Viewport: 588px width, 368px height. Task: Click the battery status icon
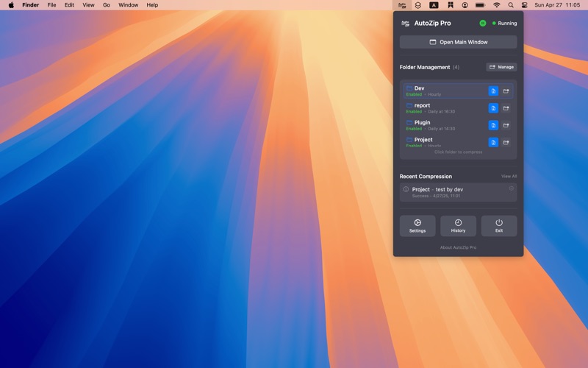point(480,5)
